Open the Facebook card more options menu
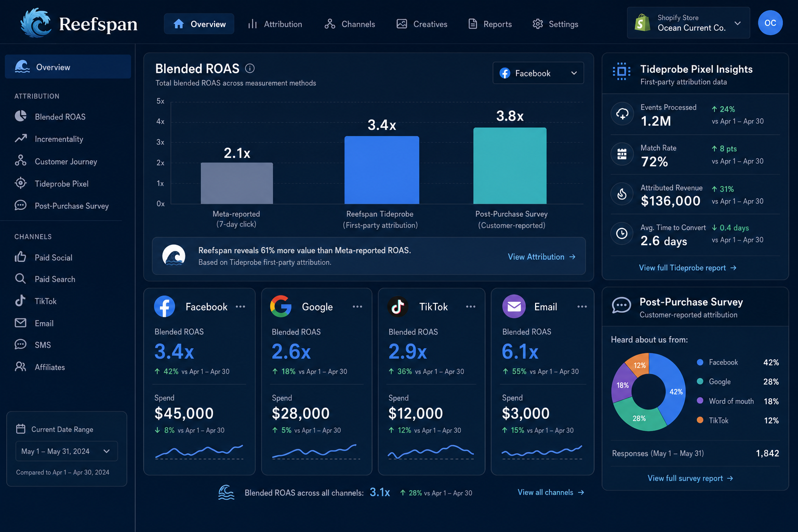 pyautogui.click(x=240, y=307)
